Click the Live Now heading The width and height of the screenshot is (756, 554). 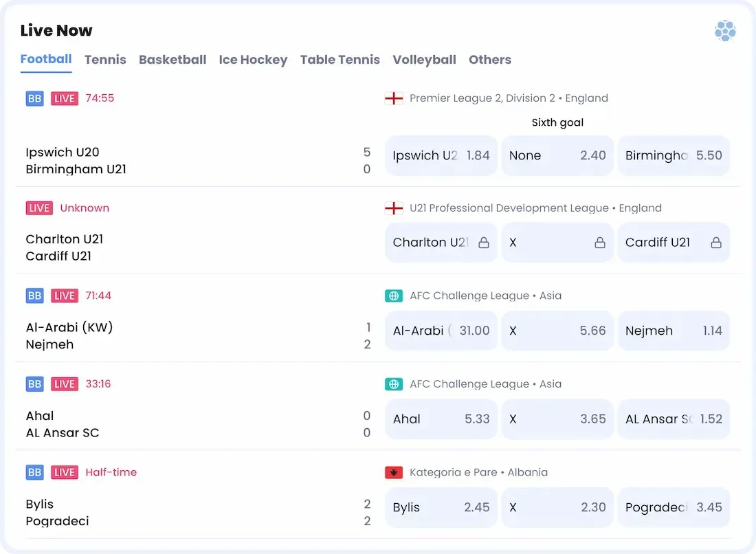click(x=56, y=30)
